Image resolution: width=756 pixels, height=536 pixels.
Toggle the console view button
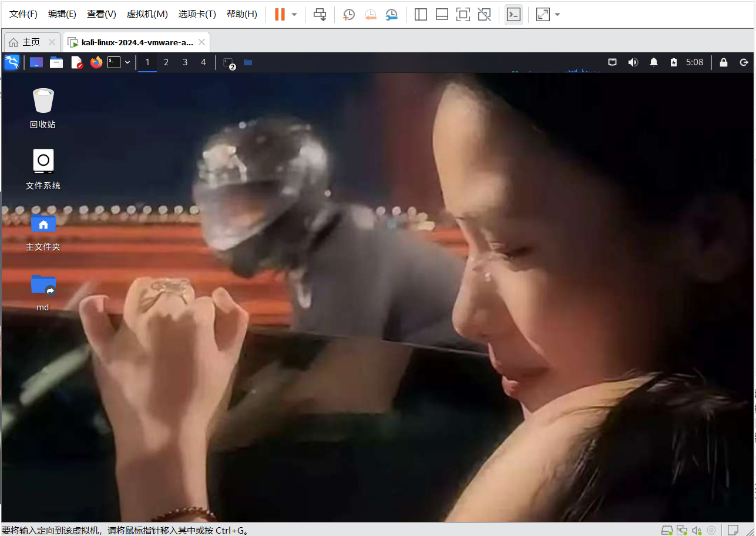tap(513, 14)
